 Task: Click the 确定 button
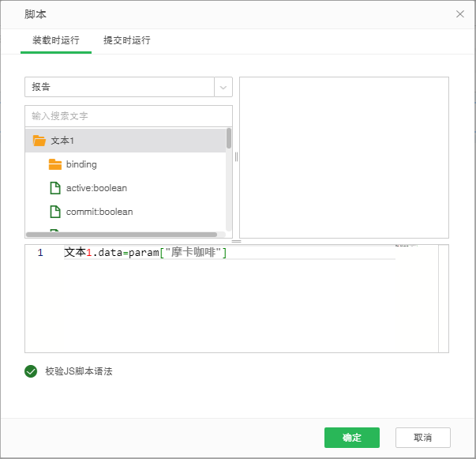(x=351, y=438)
